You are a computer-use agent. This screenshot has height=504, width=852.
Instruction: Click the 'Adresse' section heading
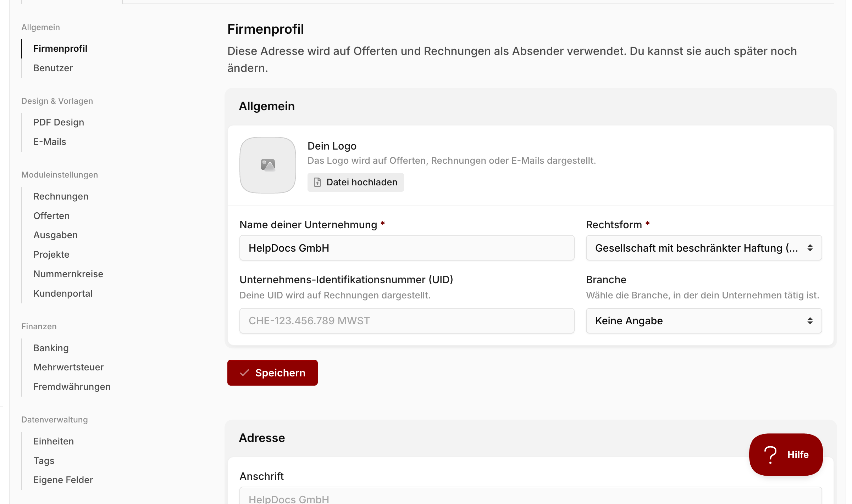(262, 438)
